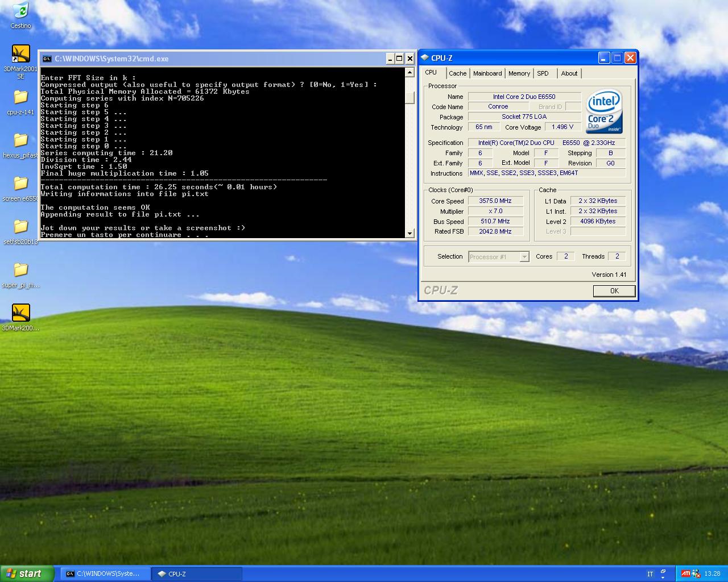Viewport: 728px width, 582px height.
Task: Click the Package value Socket 775 LGA
Action: pyautogui.click(x=524, y=117)
